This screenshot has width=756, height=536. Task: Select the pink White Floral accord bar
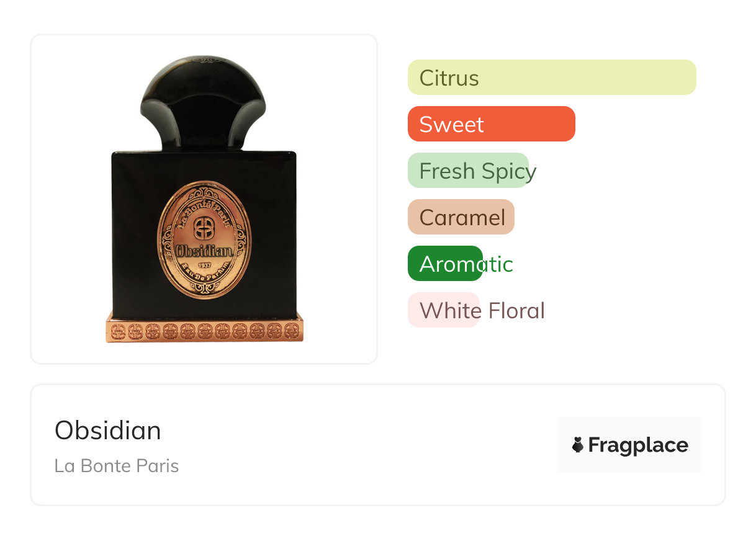444,310
